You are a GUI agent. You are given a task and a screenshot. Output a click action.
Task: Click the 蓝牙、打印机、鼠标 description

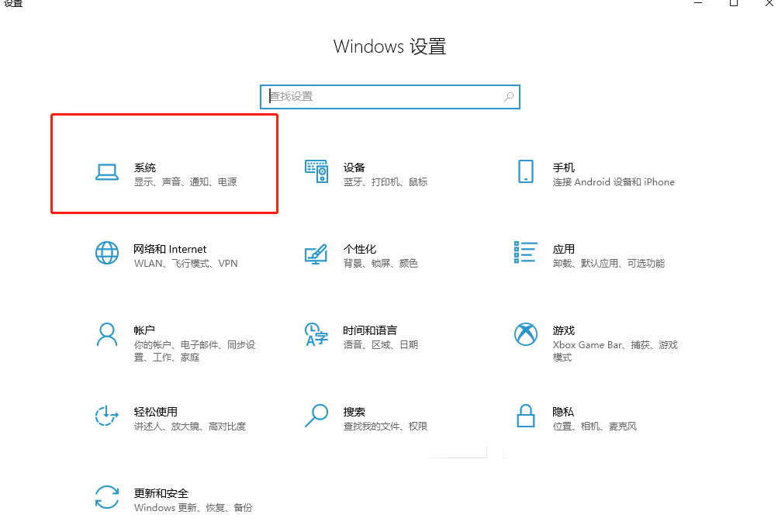[x=386, y=182]
